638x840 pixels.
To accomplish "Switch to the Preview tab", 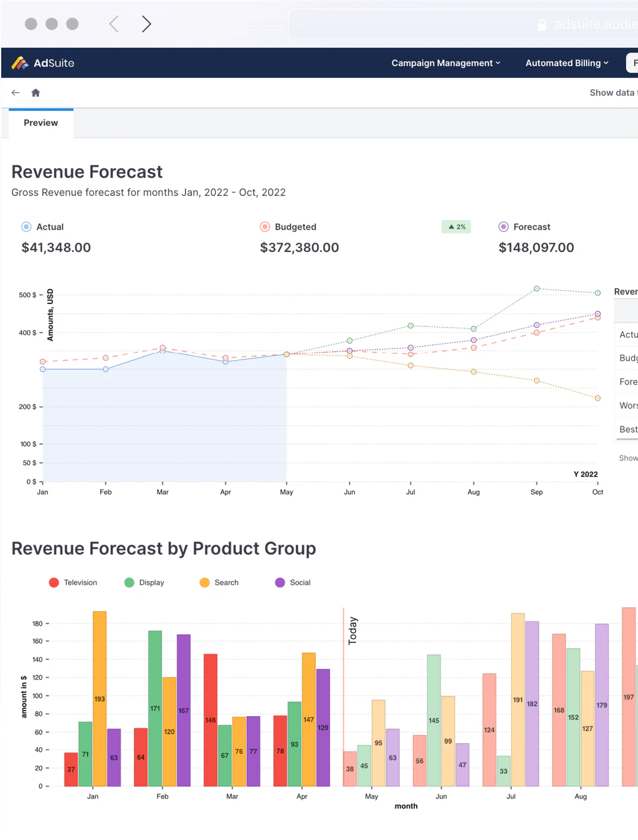I will (x=40, y=123).
